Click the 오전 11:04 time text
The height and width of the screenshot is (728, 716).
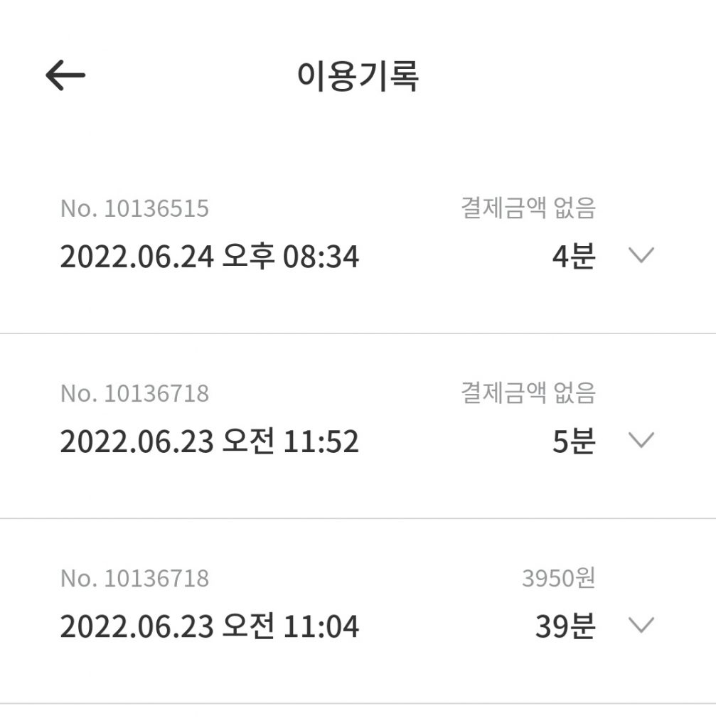[291, 626]
